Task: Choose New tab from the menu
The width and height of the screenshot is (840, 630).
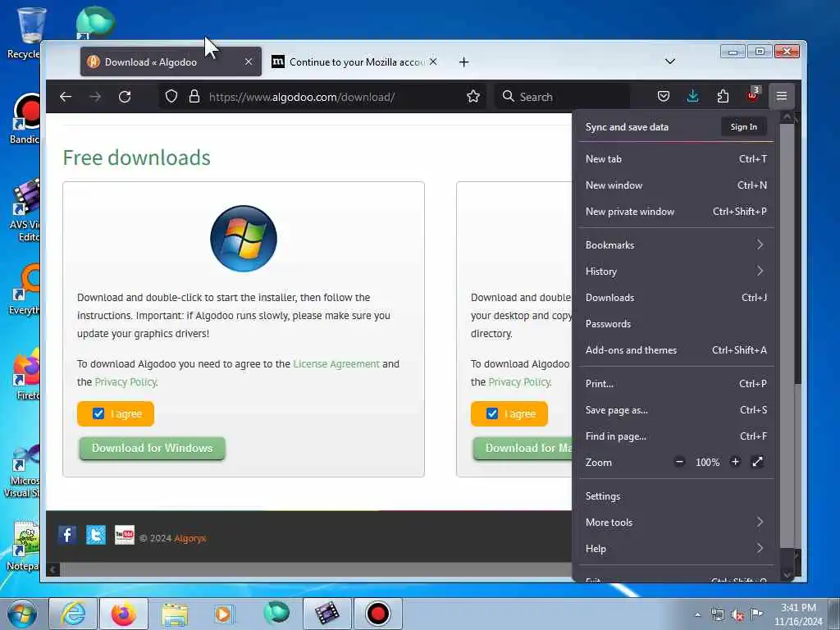Action: [x=676, y=158]
